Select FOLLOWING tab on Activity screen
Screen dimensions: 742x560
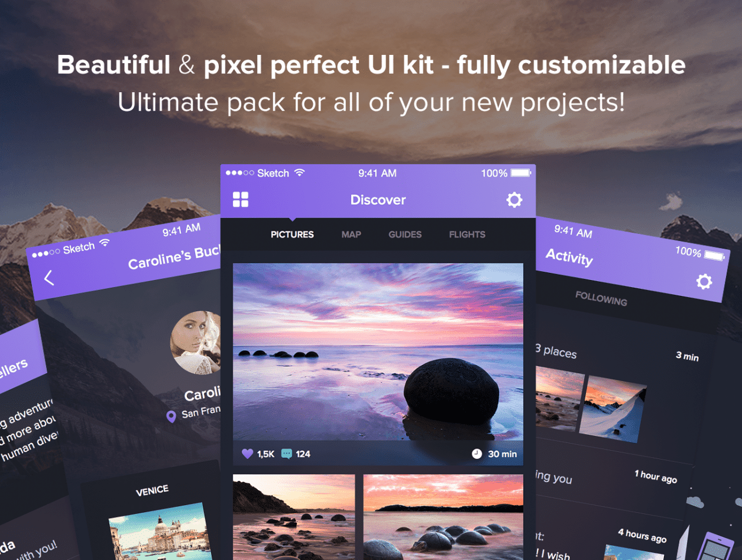[x=601, y=298]
